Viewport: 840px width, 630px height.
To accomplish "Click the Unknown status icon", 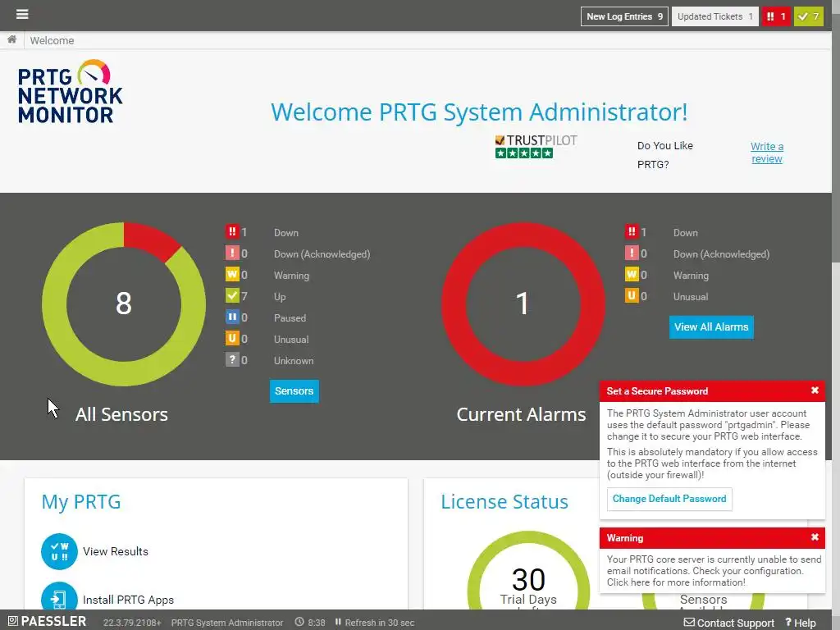I will 232,360.
